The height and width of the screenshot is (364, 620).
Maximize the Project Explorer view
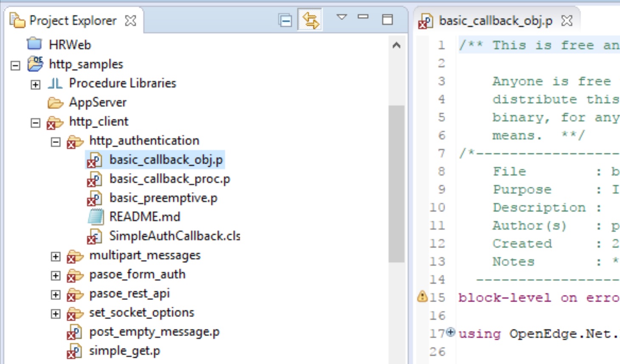pos(387,20)
